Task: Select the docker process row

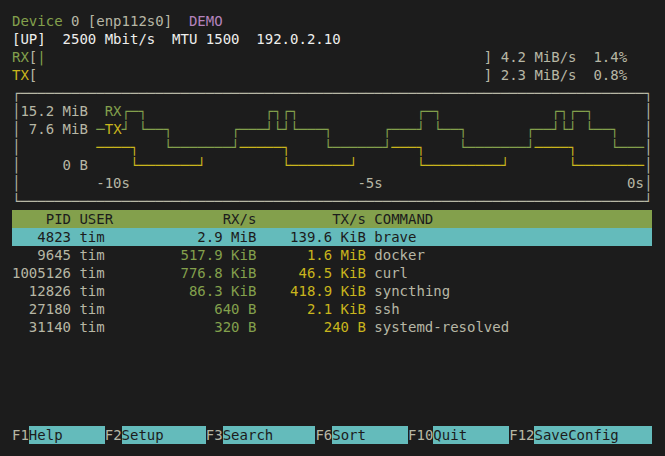Action: (x=332, y=255)
